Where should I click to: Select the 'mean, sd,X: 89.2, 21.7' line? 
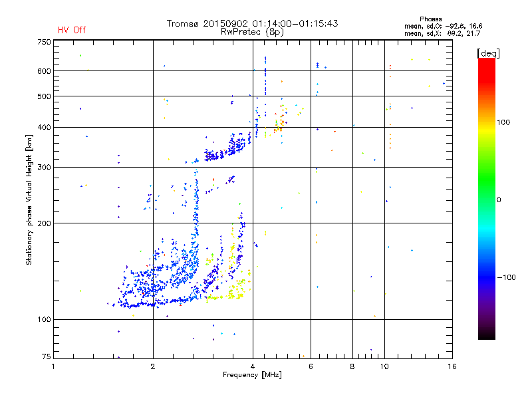point(442,33)
